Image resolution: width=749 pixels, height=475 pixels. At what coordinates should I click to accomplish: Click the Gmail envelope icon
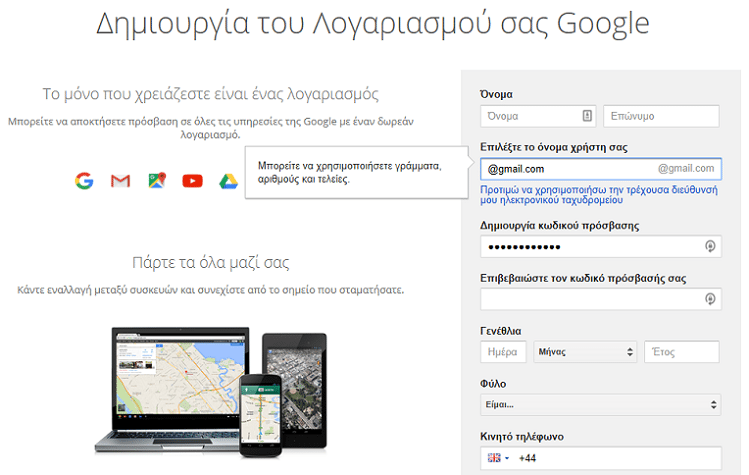tap(120, 181)
